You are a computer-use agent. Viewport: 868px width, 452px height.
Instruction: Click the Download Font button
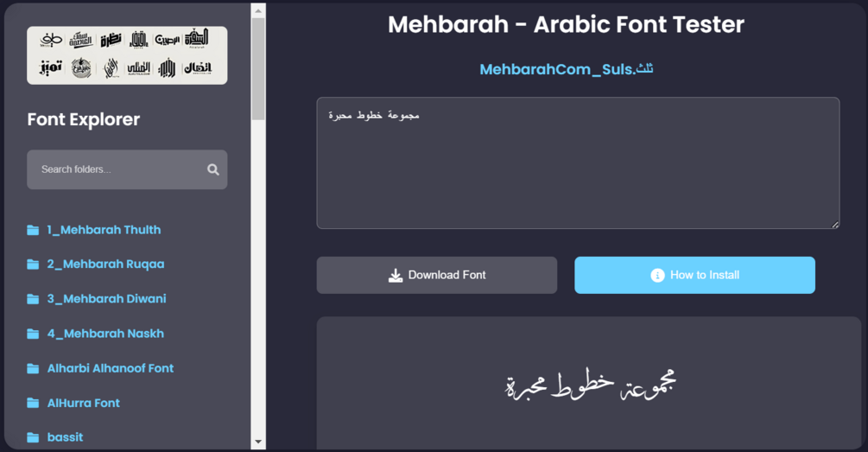[437, 276]
